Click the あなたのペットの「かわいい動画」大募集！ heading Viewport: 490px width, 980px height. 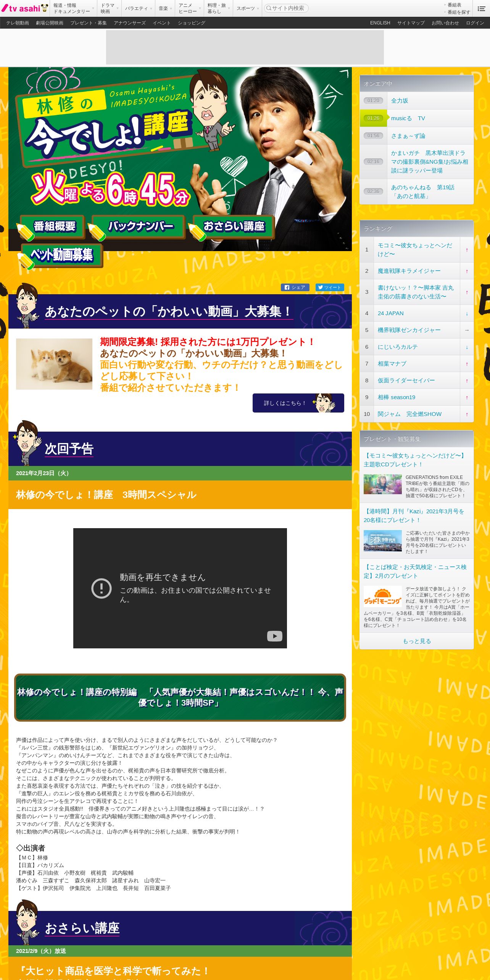click(168, 312)
